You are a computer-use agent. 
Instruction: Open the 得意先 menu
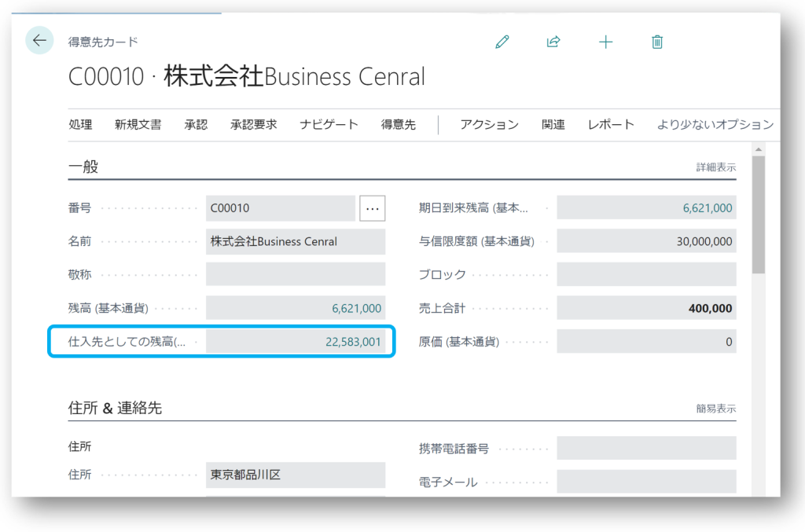tap(399, 125)
